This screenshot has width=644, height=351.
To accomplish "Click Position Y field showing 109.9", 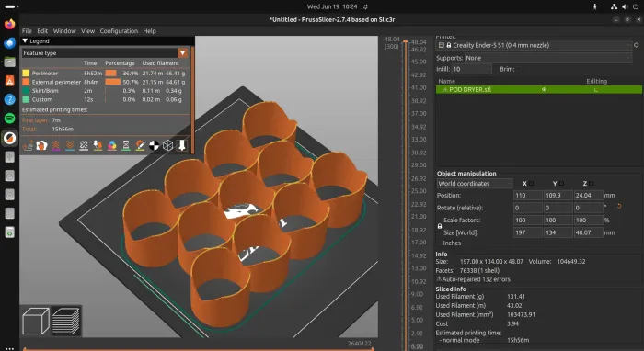I will (558, 195).
